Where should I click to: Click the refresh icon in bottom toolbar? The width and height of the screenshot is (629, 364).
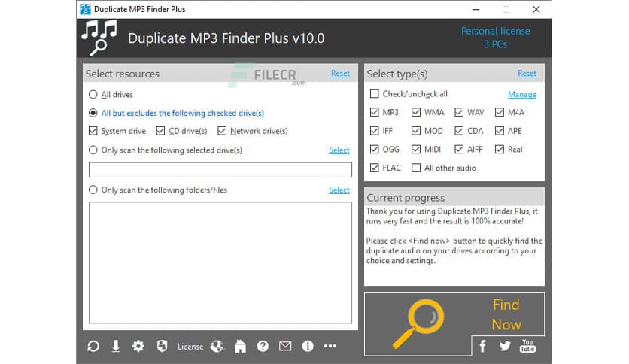[93, 346]
